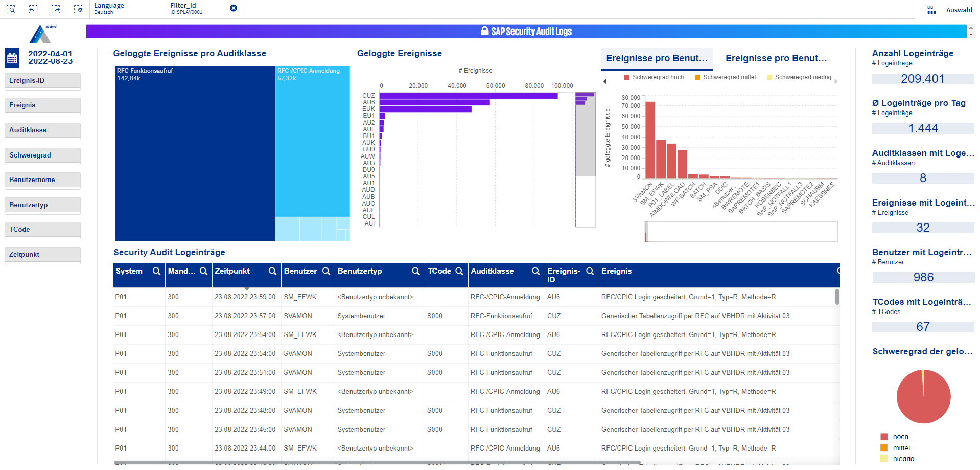Viewport: 980px width, 470px height.
Task: Expand the Zeitpunkt filter pane
Action: click(x=42, y=255)
